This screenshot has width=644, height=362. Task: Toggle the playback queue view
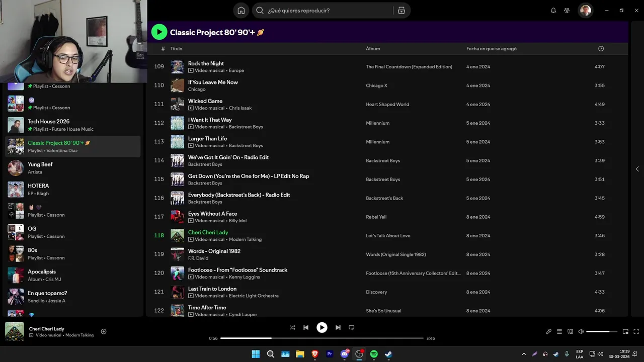coord(559,332)
